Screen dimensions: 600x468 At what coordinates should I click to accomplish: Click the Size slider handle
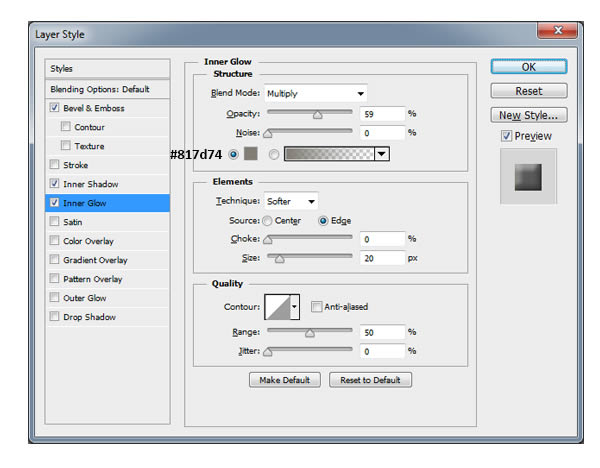(280, 259)
